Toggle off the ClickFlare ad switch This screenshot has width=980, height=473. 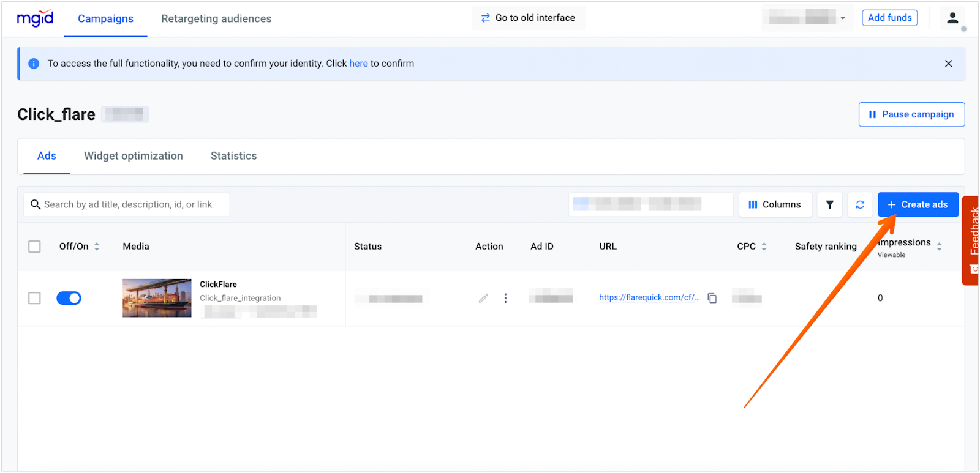tap(69, 298)
